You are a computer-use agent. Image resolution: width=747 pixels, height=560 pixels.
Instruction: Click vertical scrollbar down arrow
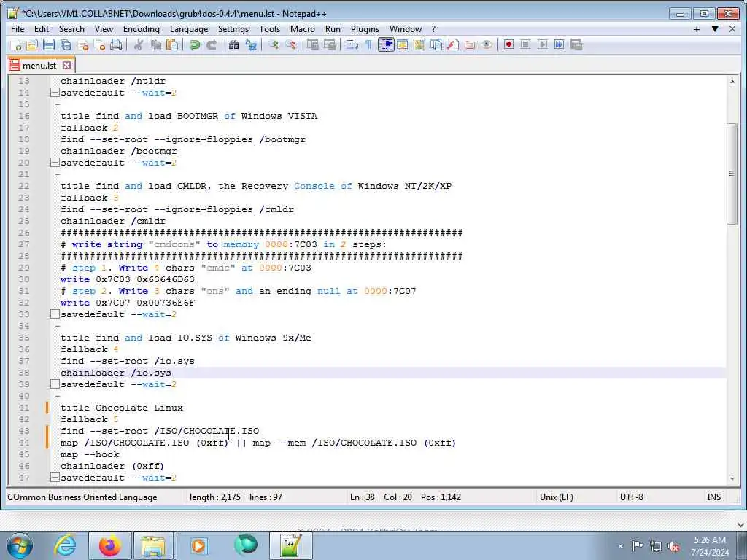coord(732,478)
